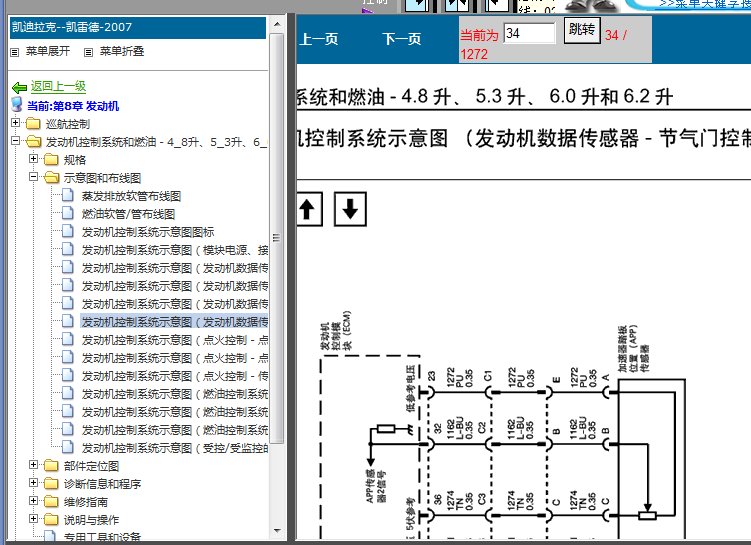Click folder icon of 维修指南
The image size is (751, 545).
coord(51,501)
